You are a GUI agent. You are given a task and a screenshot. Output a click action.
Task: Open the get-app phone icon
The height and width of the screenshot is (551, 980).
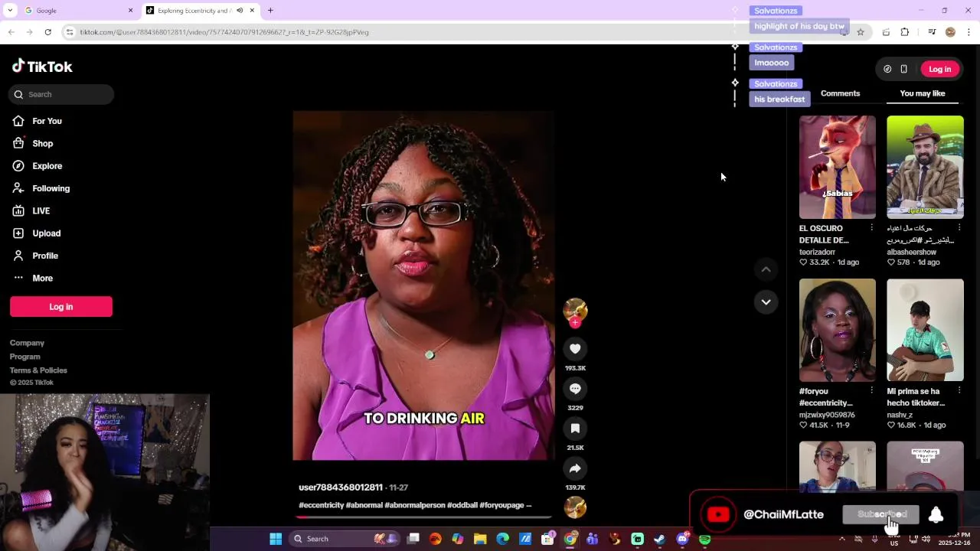[x=903, y=69]
